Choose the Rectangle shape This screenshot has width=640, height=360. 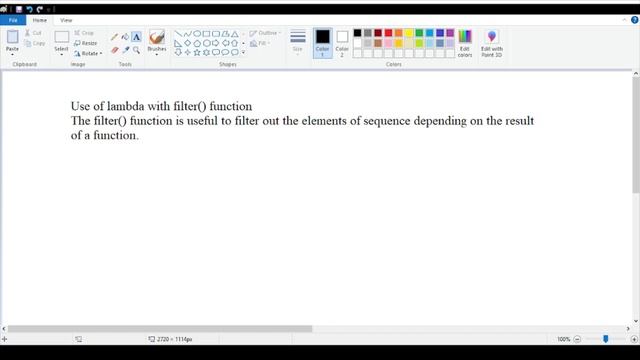206,34
